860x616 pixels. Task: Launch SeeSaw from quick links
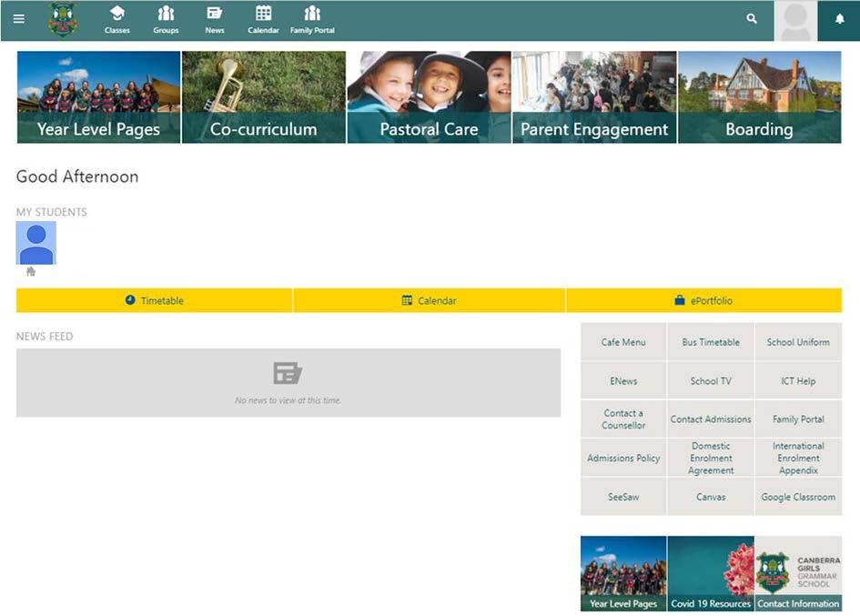coord(623,497)
